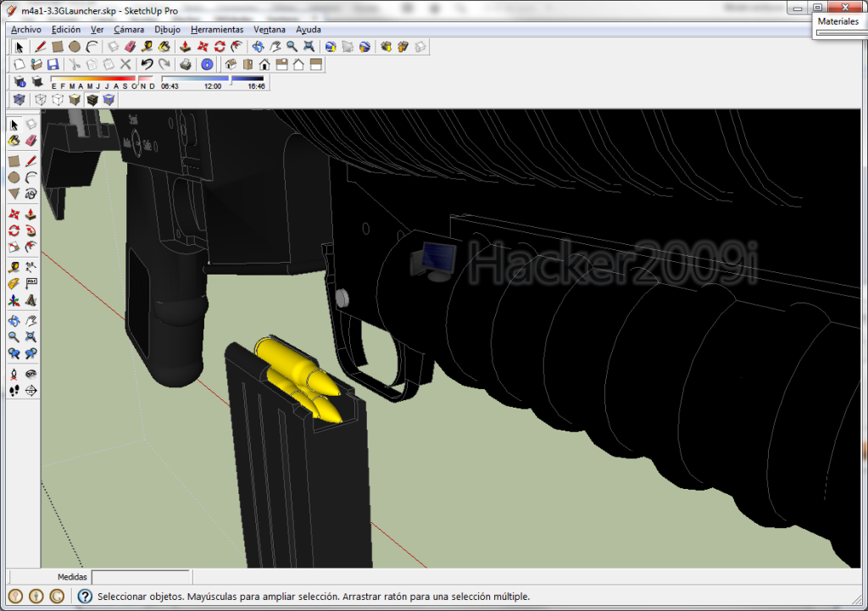Screen dimensions: 868x611
Task: Select the Axes tool
Action: [x=14, y=301]
